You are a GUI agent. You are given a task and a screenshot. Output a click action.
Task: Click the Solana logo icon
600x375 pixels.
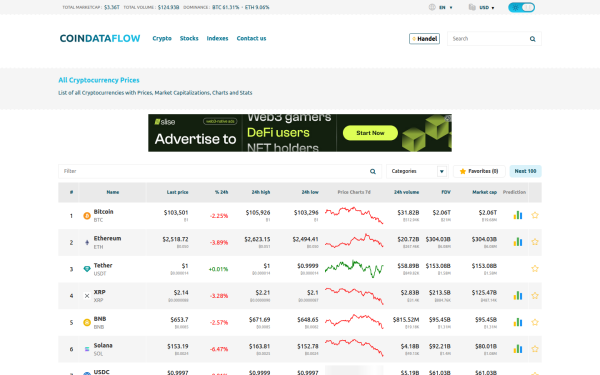[x=87, y=349]
